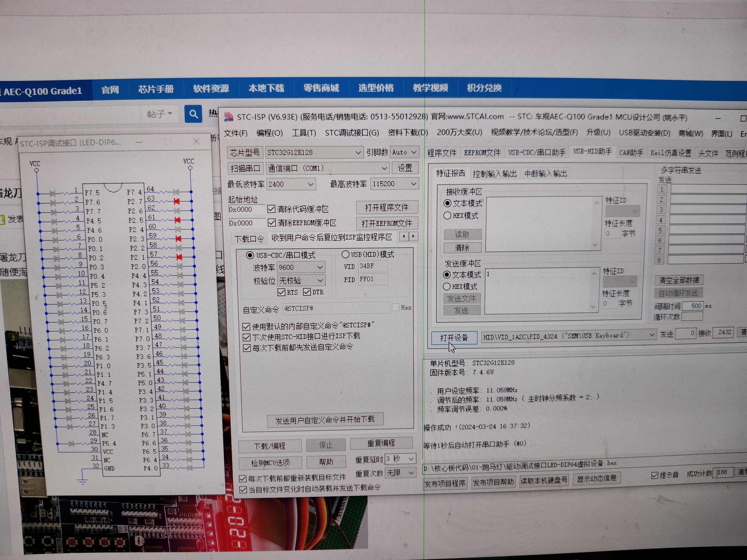Image resolution: width=747 pixels, height=560 pixels.
Task: Click 打开程序文件 button
Action: coord(387,207)
